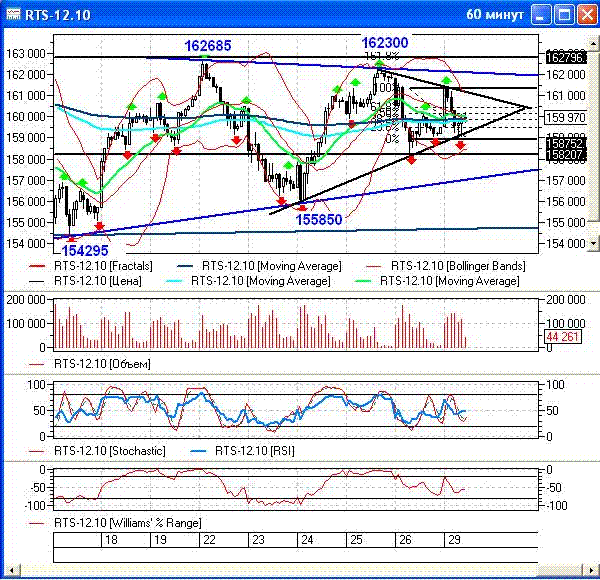
Task: Select the Williams' % Range legend entry
Action: (115, 523)
